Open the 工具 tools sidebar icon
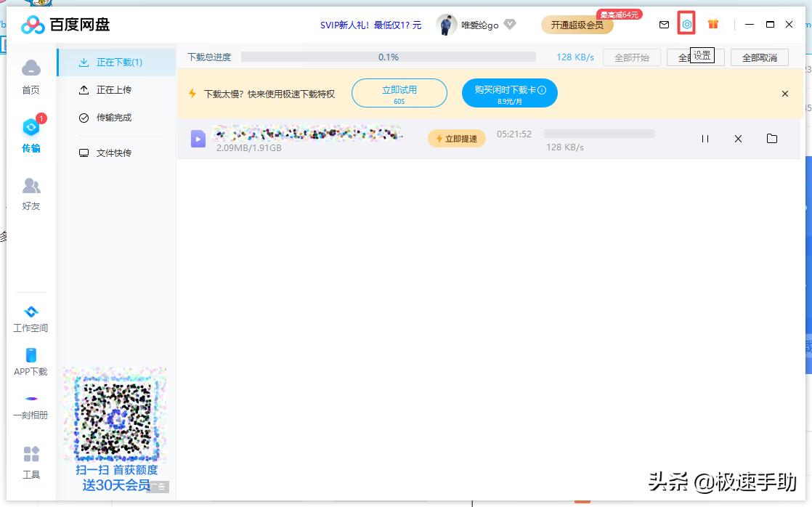Image resolution: width=812 pixels, height=507 pixels. pyautogui.click(x=31, y=458)
